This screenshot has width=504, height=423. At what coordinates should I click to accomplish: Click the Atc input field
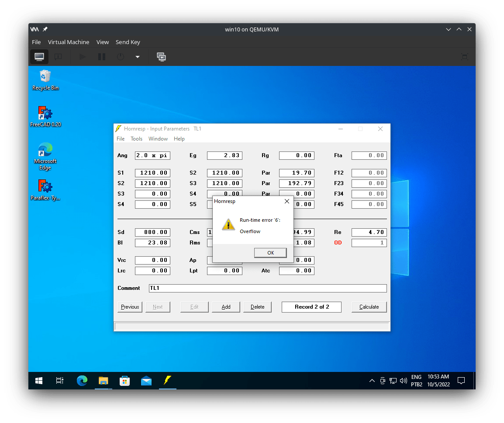click(x=297, y=271)
